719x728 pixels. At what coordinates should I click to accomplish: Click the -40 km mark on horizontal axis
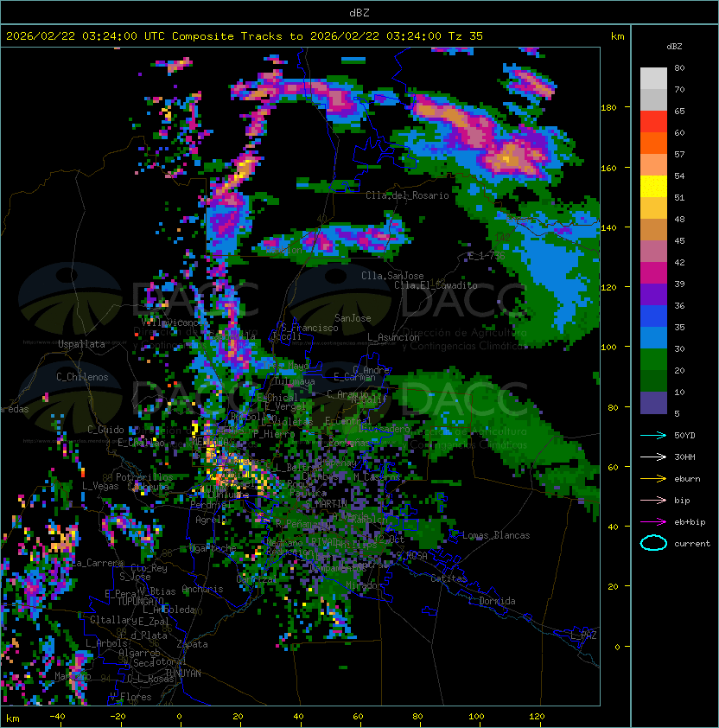click(57, 717)
